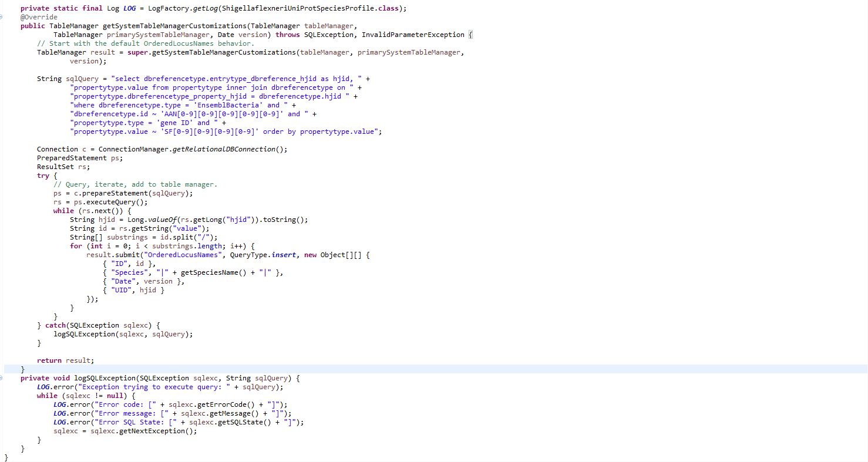Click the id.split("/") line
868x462 pixels.
[x=143, y=237]
